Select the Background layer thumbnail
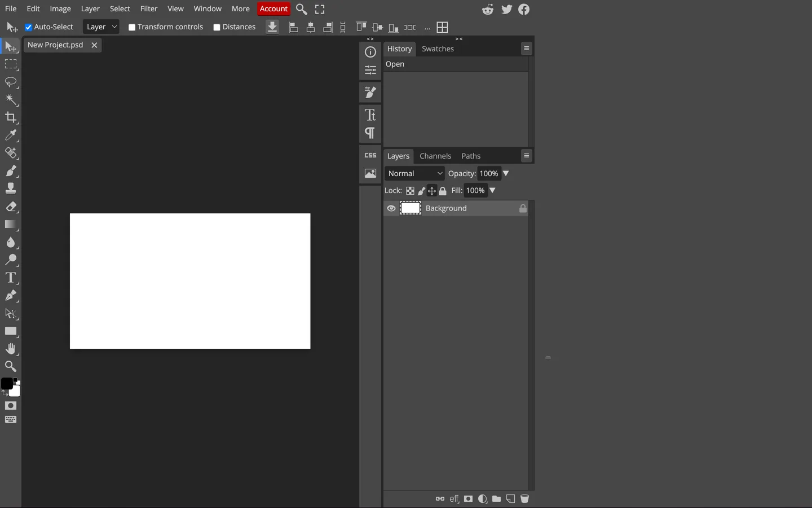The width and height of the screenshot is (812, 508). tap(411, 208)
